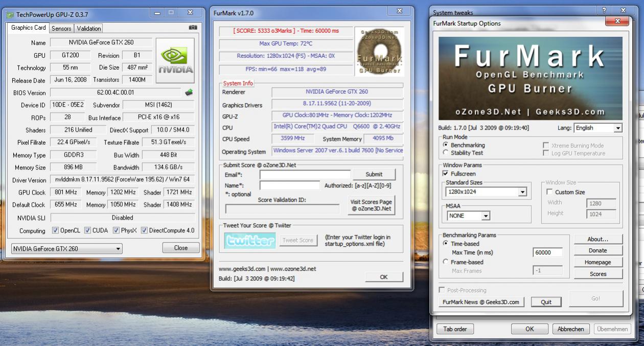644x346 pixels.
Task: Click the Max Frames field
Action: tap(547, 270)
